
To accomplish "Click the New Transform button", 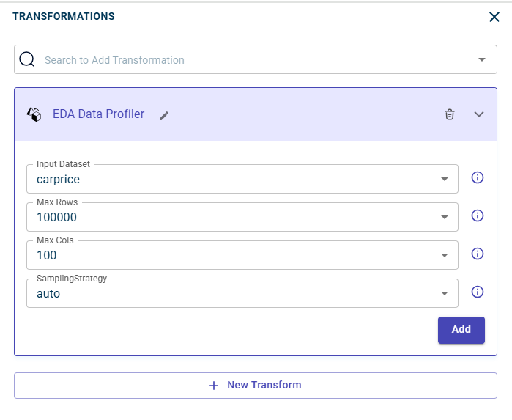I will [256, 385].
